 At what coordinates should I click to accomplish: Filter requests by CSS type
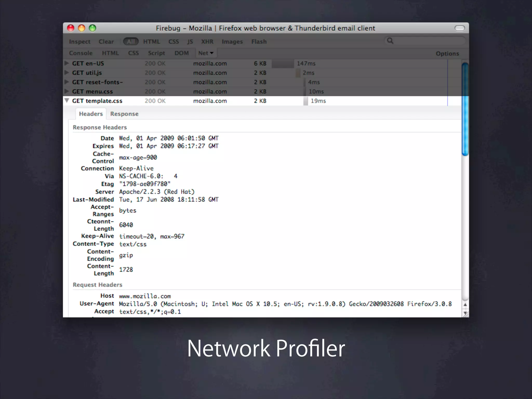click(174, 42)
